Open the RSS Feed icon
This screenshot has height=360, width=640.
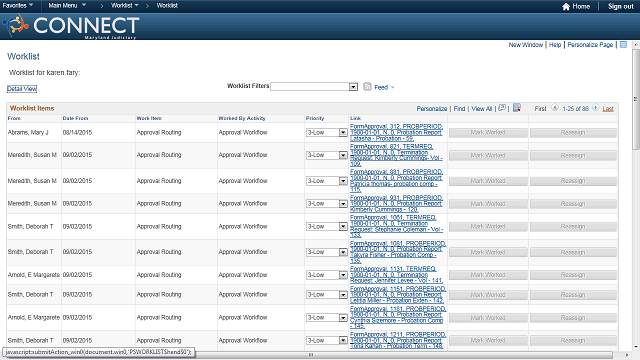tap(367, 87)
